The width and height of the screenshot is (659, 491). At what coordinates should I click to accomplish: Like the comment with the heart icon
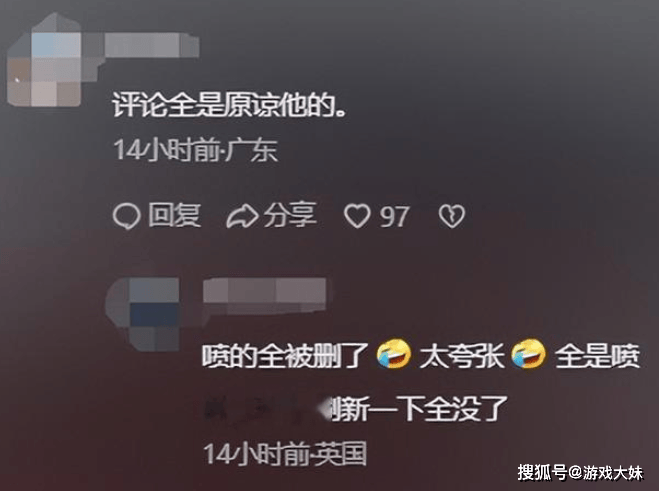point(357,216)
